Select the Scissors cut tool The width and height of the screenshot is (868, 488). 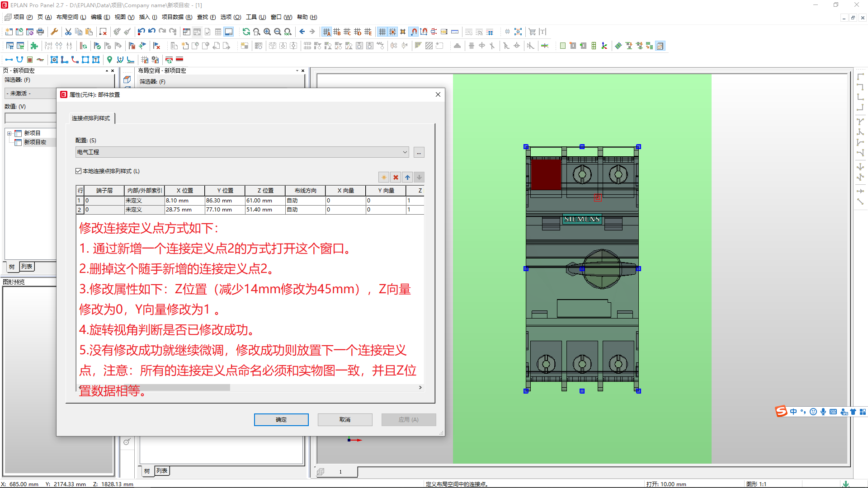68,32
